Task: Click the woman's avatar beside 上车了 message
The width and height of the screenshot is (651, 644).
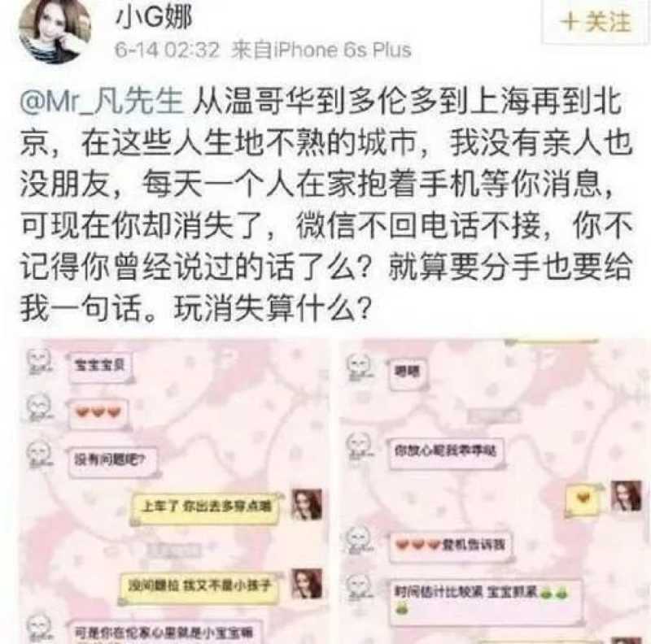Action: point(307,505)
